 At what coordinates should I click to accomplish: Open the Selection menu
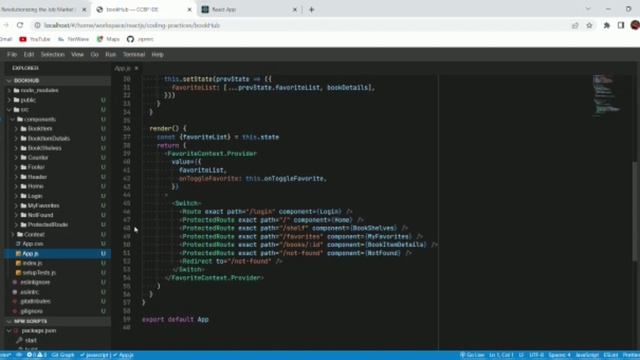click(x=52, y=54)
